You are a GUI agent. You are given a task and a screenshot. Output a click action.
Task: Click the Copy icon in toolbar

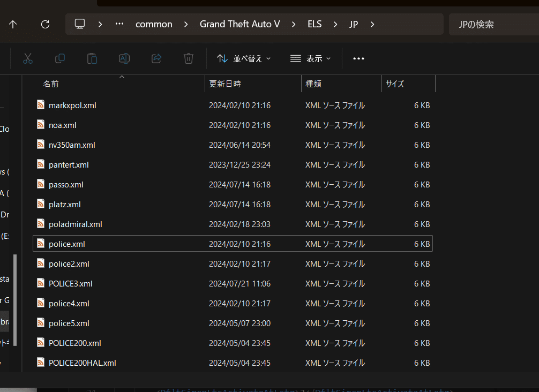[x=60, y=58]
